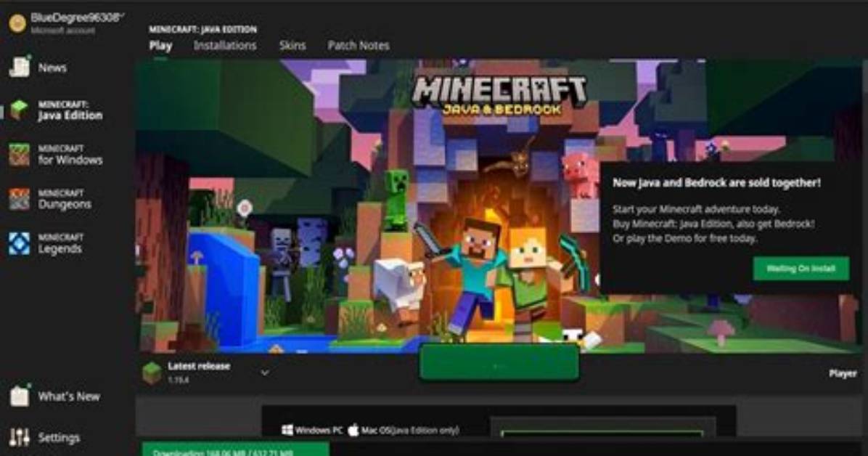
Task: Click the large green play button
Action: pyautogui.click(x=499, y=363)
